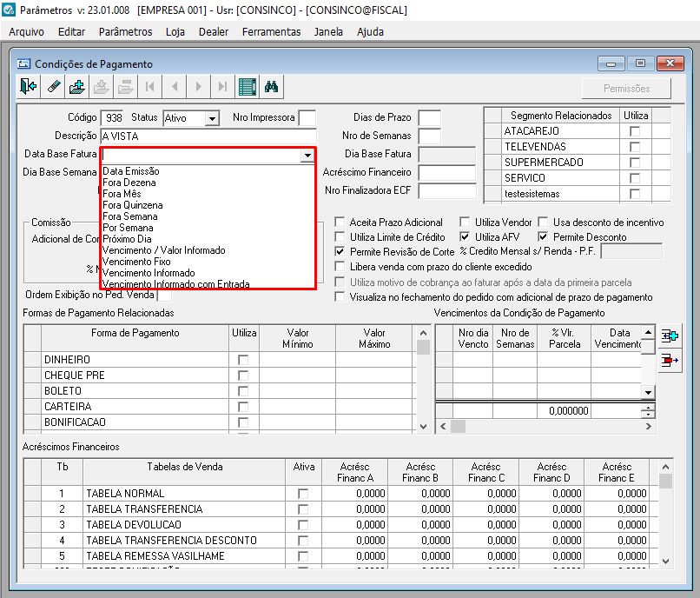
Task: Open the Ferramentas menu
Action: point(271,31)
